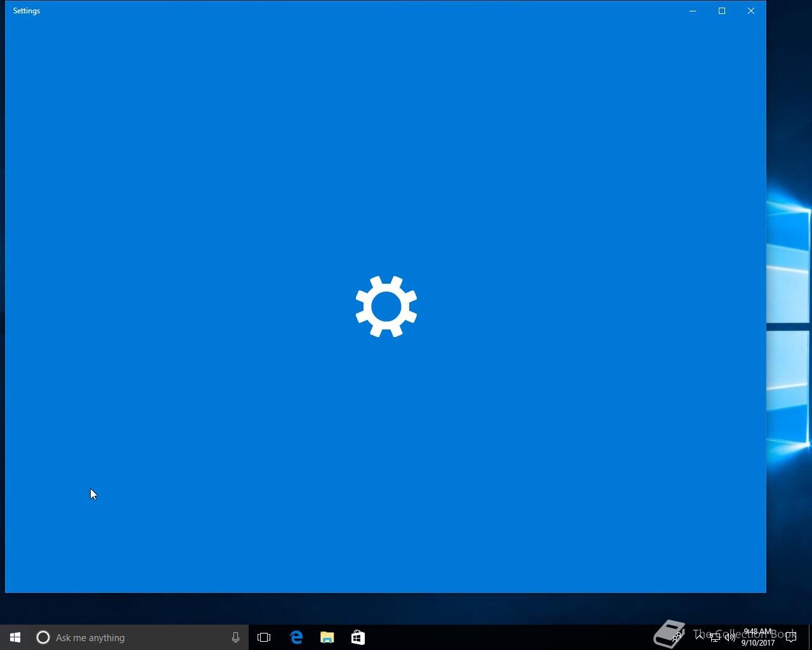Viewport: 812px width, 650px height.
Task: Launch Microsoft Edge from the taskbar
Action: [x=296, y=637]
